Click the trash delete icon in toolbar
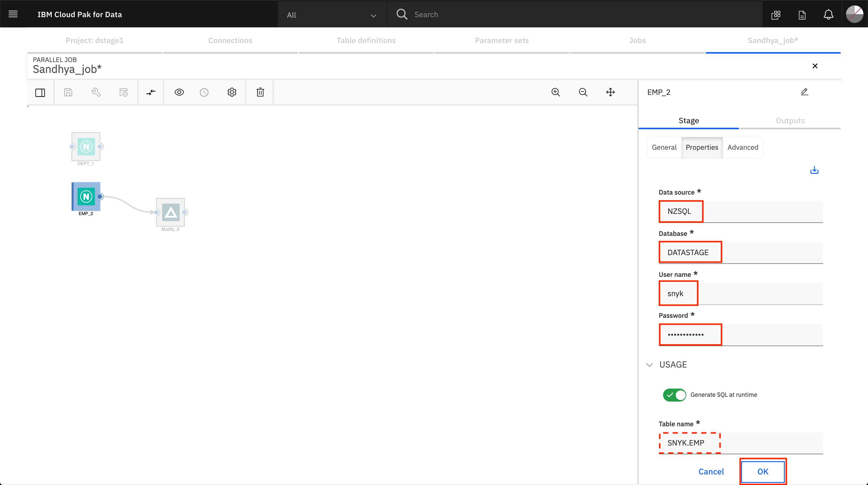 [x=260, y=92]
